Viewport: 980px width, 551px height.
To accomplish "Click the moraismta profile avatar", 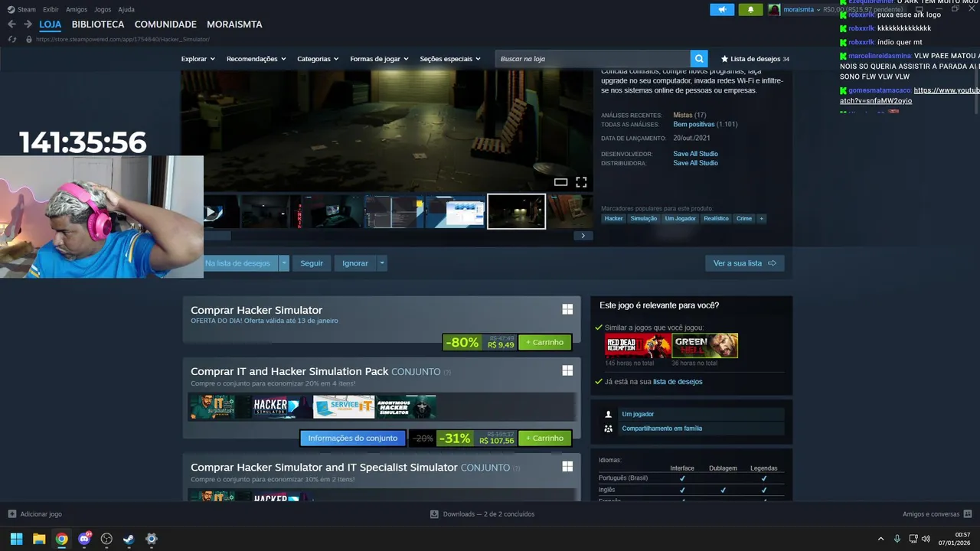I will (x=774, y=10).
